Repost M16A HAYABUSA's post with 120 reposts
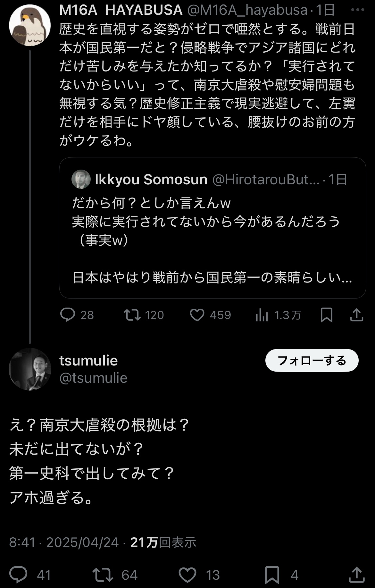Viewport: 375px width, 588px height. pos(132,315)
